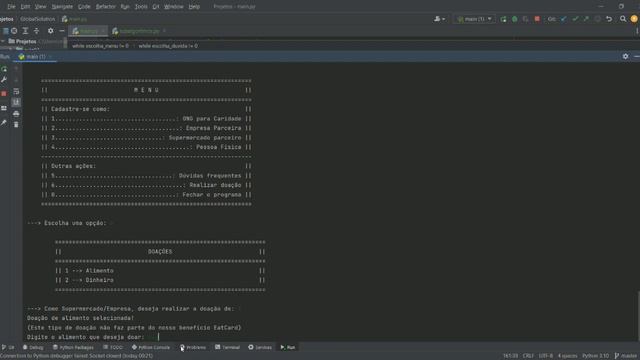Open run configuration settings wrench icon

click(x=4, y=80)
